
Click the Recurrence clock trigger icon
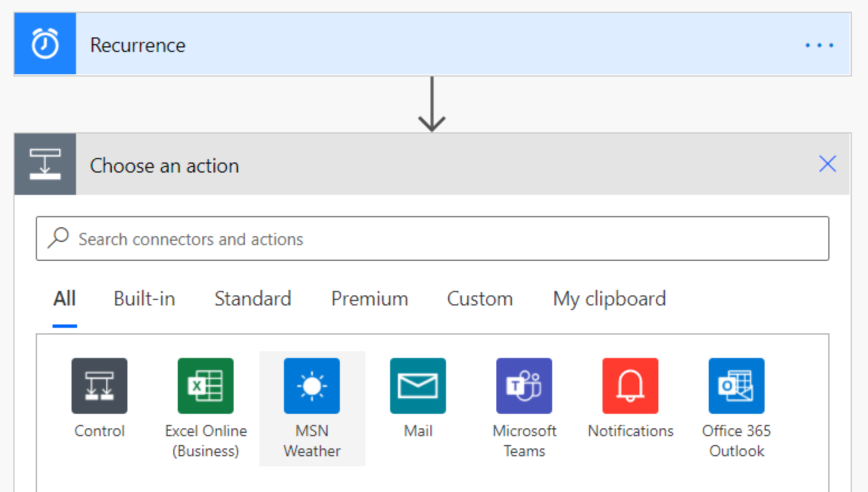tap(45, 44)
